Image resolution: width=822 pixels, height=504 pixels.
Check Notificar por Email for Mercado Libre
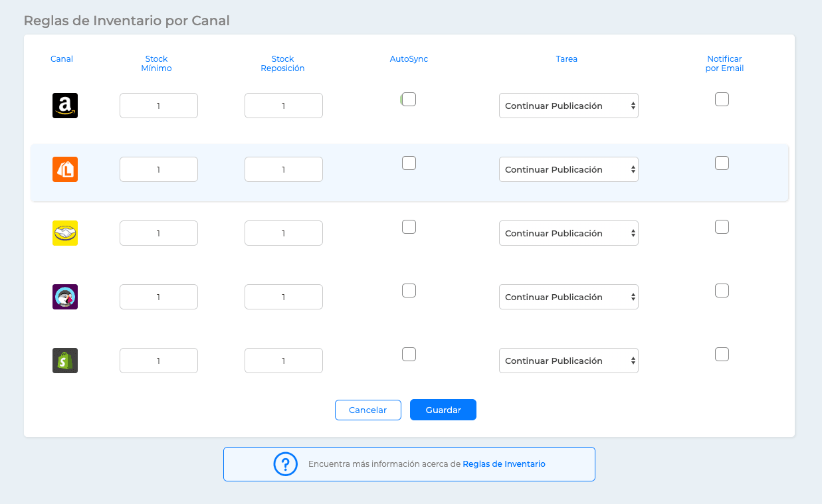tap(722, 227)
